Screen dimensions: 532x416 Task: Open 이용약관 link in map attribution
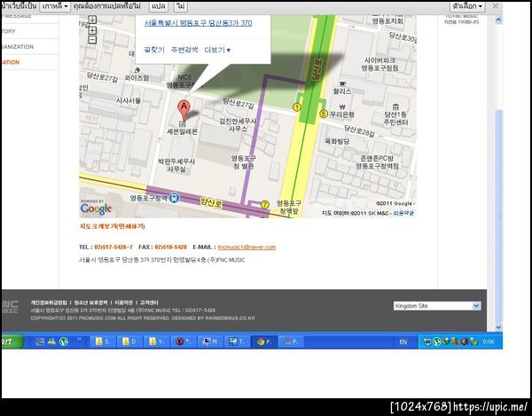click(403, 213)
